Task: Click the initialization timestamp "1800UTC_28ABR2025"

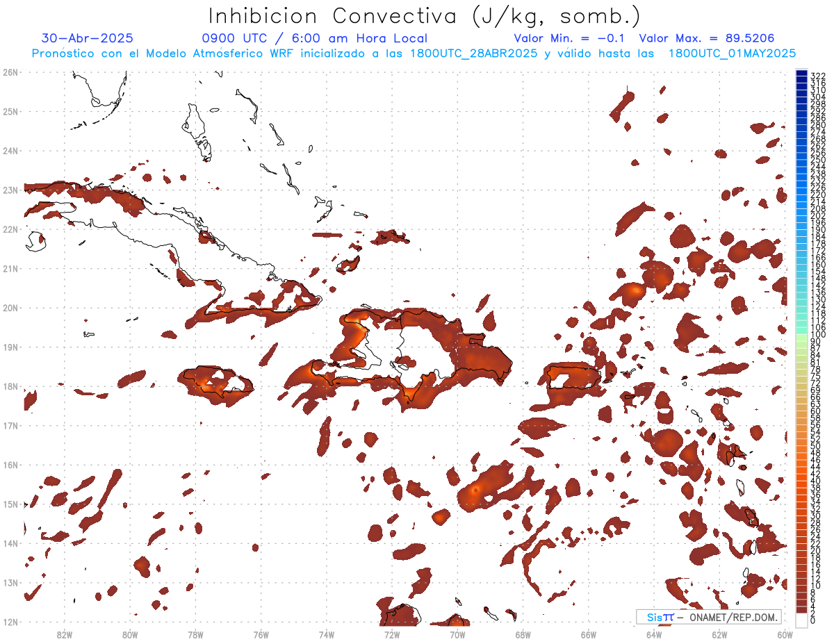Action: click(x=473, y=53)
